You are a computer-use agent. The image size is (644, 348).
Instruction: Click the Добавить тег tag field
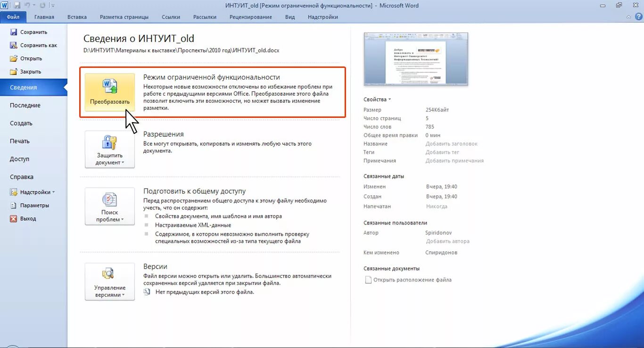coord(442,152)
